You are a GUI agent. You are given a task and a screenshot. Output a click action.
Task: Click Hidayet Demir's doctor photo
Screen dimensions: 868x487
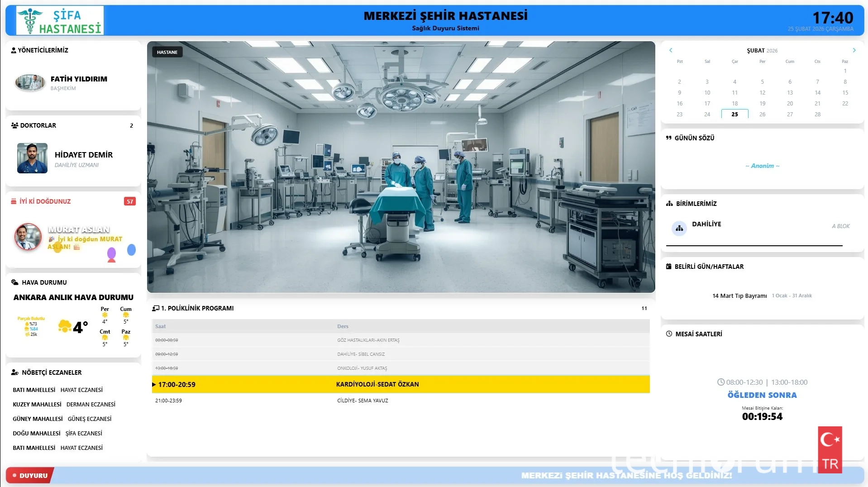click(32, 158)
